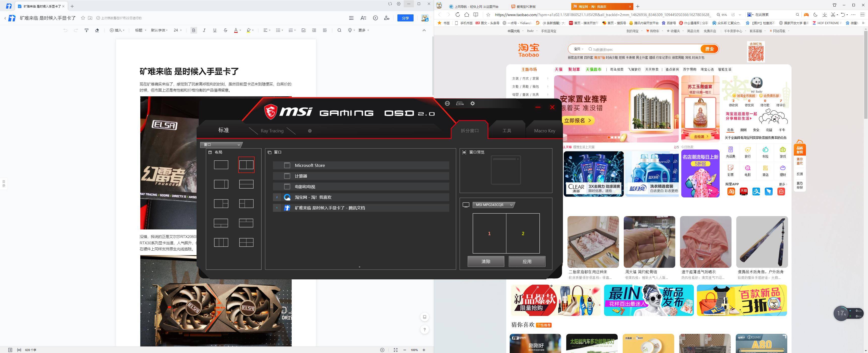Click the 165Hz refresh rate icon
The height and width of the screenshot is (353, 868).
460,103
